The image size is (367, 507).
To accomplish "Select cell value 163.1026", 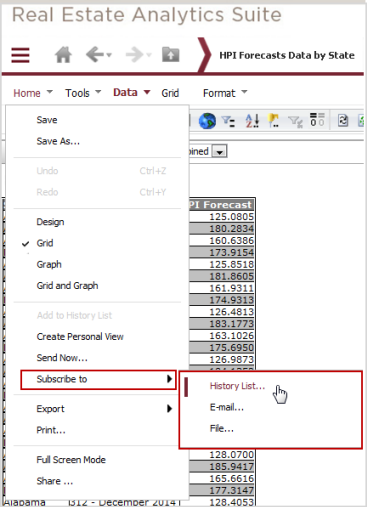I will click(x=231, y=336).
